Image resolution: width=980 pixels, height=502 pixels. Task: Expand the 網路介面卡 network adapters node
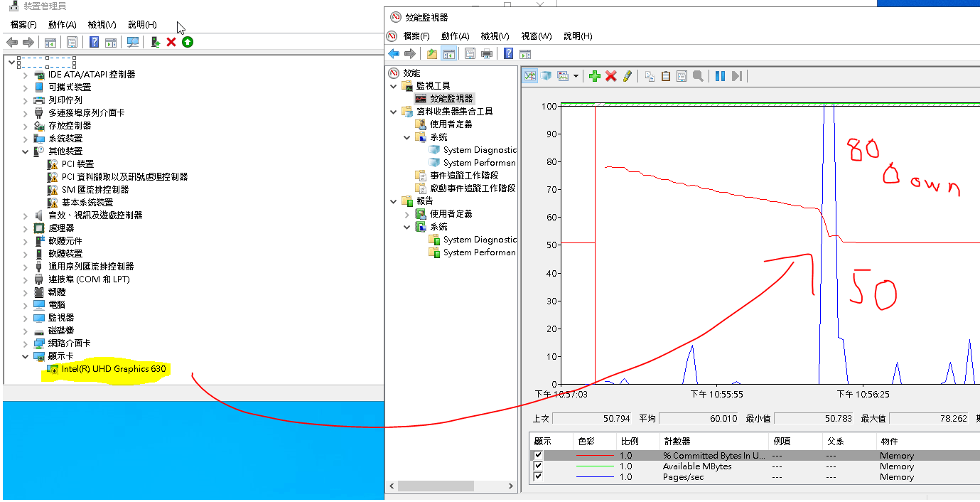(26, 343)
